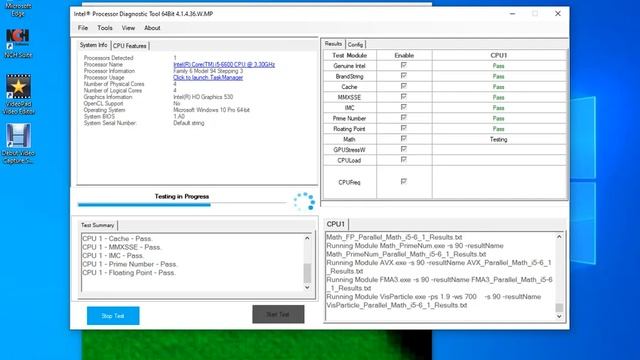Click to launch TaskManager link
The height and width of the screenshot is (360, 640).
[208, 78]
